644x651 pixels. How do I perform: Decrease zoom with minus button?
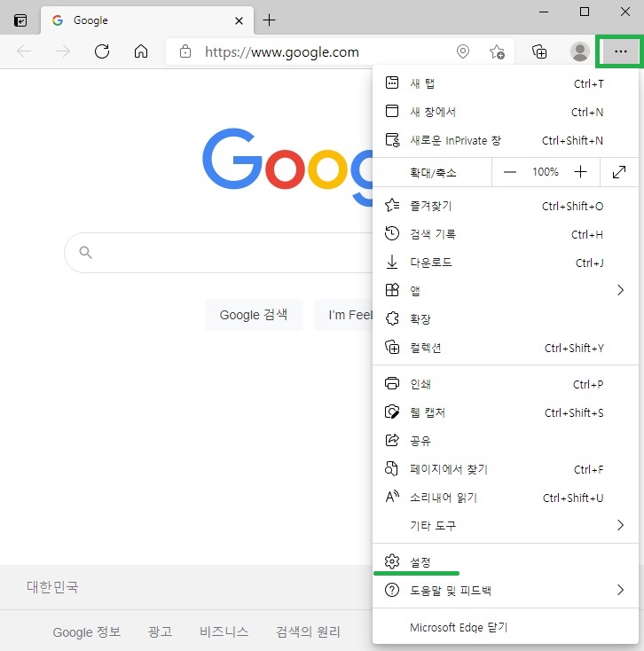point(510,172)
